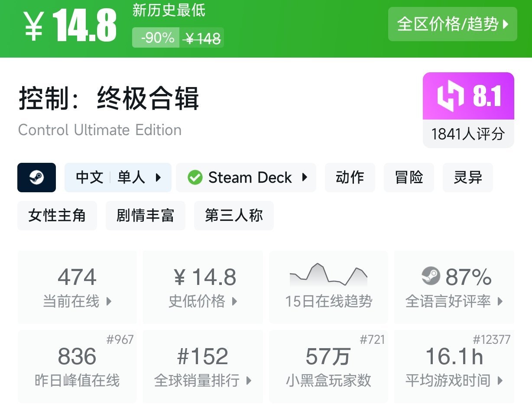Screen dimensions: 532x404
Task: Open the Steam platform icon tag
Action: (36, 178)
